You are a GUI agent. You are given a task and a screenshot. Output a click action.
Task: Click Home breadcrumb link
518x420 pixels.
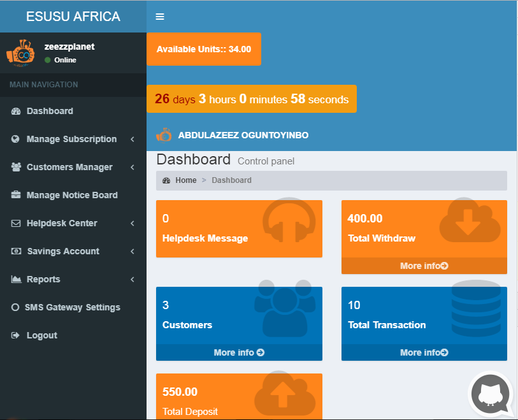[x=185, y=180]
